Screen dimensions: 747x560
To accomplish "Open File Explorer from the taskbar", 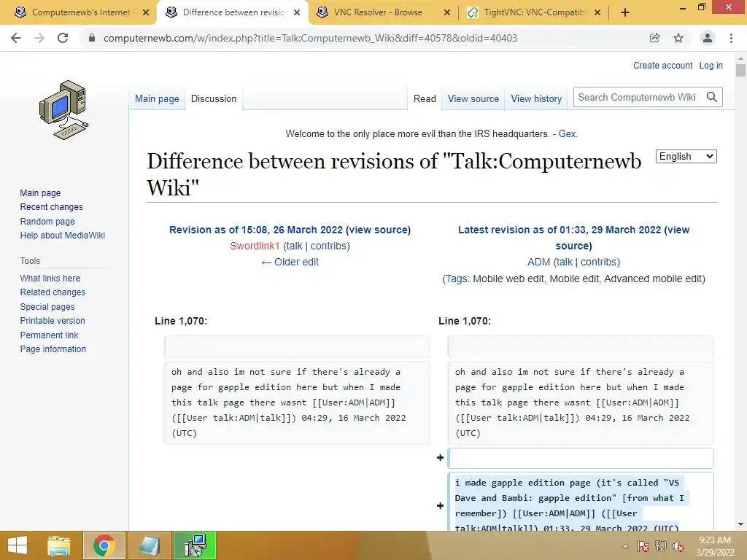I will point(59,545).
